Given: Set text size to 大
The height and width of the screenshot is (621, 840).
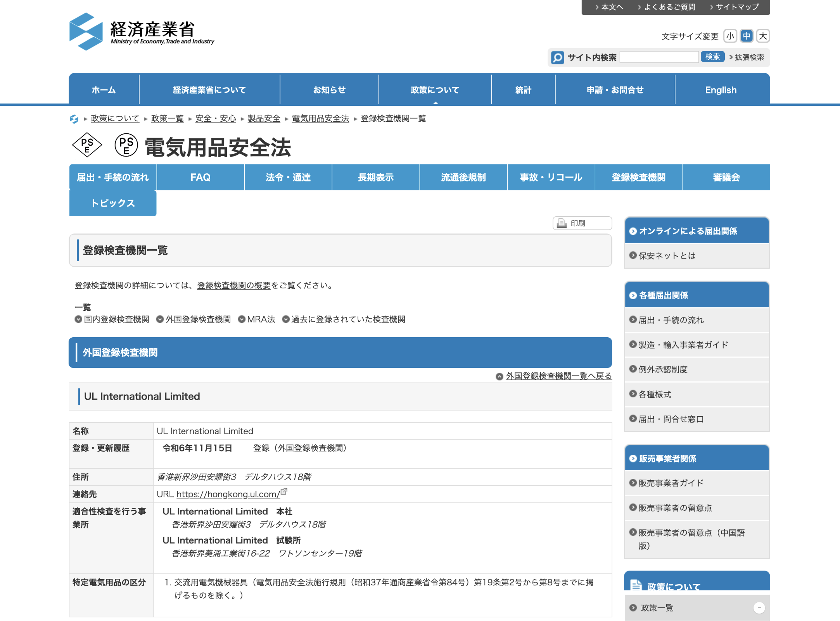Looking at the screenshot, I should pos(763,36).
